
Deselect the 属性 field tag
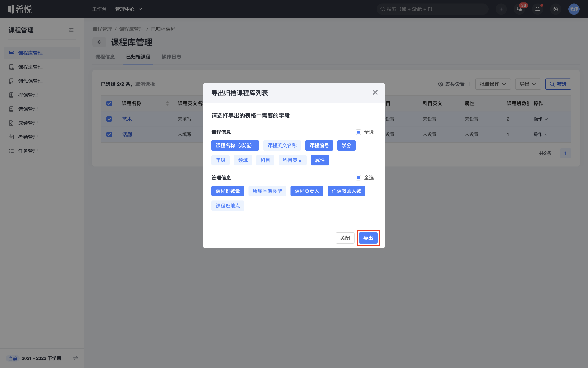320,160
